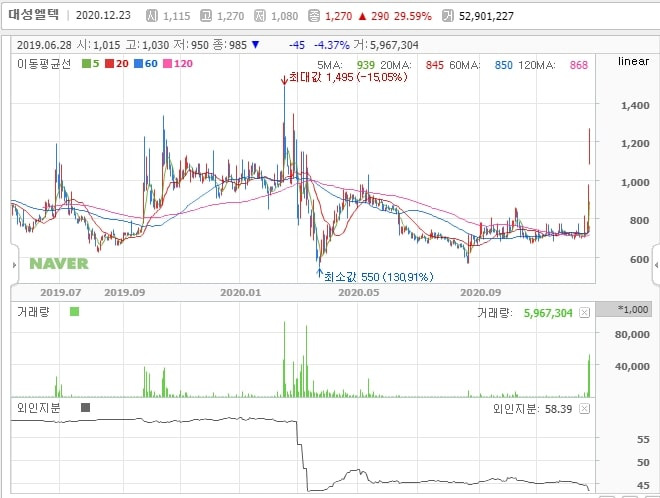
Task: Click the 2020.09 time axis label
Action: 481,292
